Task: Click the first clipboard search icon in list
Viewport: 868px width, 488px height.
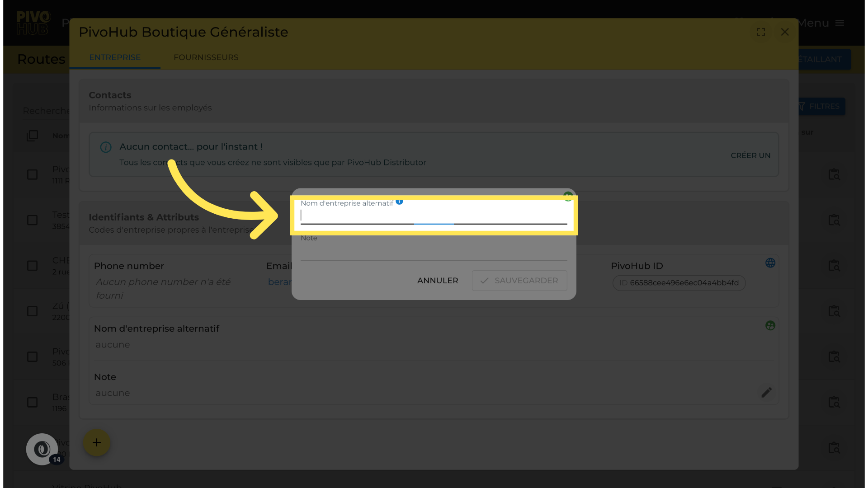Action: pos(834,174)
